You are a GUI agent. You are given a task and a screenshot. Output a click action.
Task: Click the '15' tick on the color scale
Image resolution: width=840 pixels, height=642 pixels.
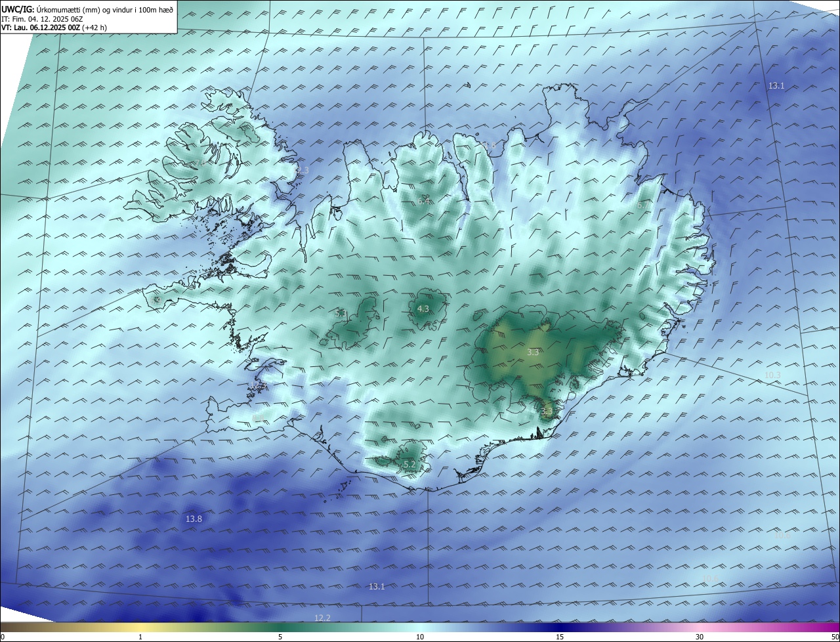(x=560, y=637)
